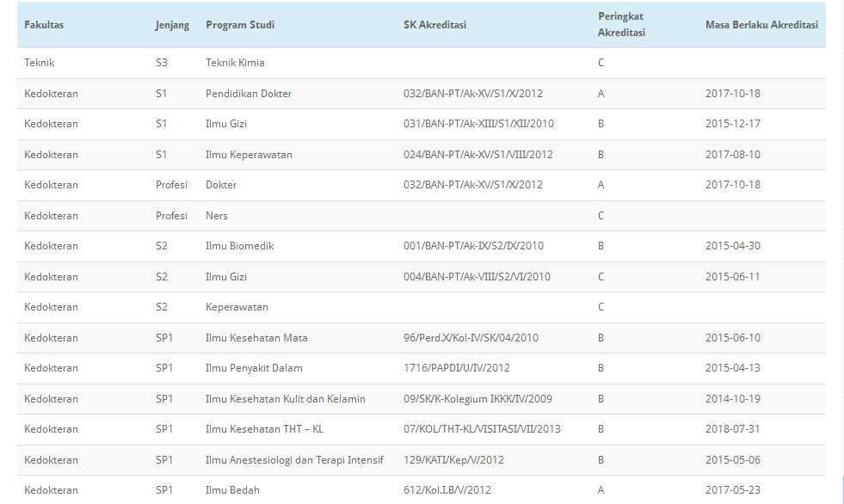844x504 pixels.
Task: Select the Ilmu Kesehatan Mata row
Action: pyautogui.click(x=256, y=338)
